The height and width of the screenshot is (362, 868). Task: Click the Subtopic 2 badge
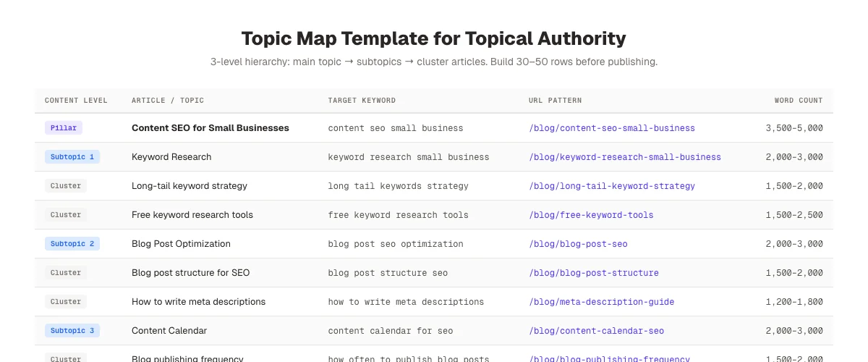click(x=72, y=244)
